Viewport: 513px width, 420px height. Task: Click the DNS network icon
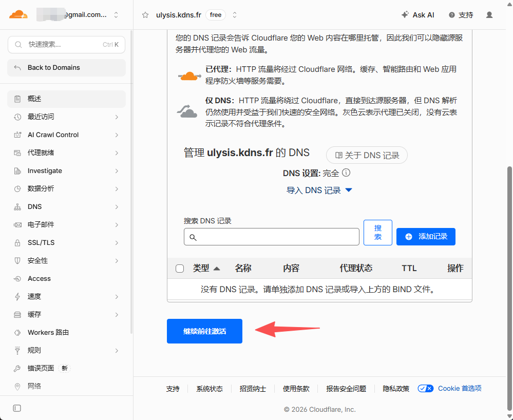click(x=17, y=207)
